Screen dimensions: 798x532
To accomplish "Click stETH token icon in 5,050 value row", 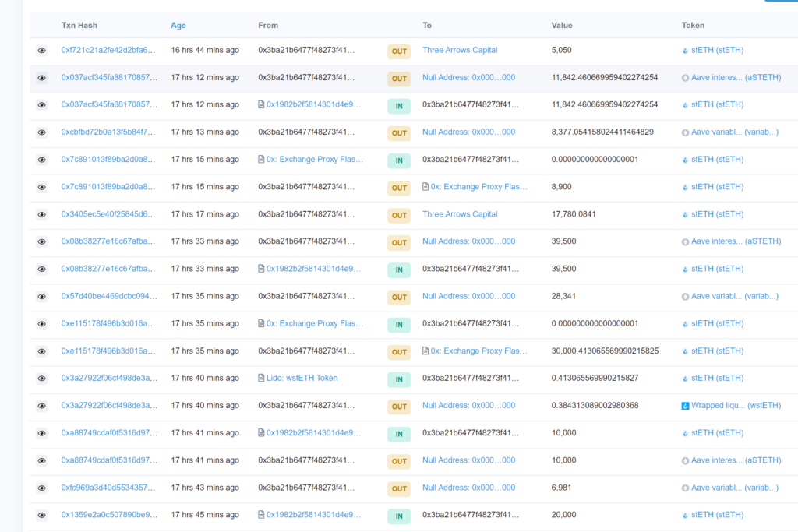I will point(685,51).
